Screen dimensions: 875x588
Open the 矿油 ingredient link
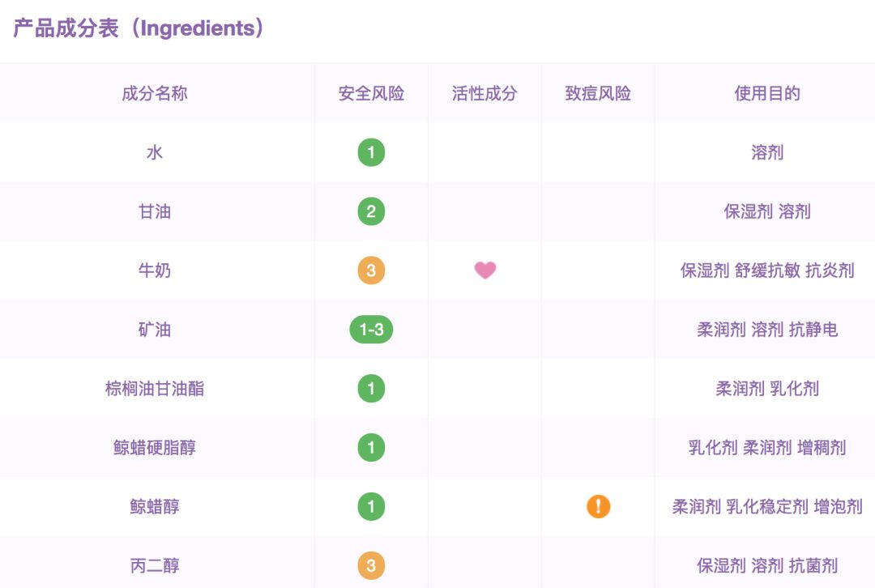(x=155, y=330)
